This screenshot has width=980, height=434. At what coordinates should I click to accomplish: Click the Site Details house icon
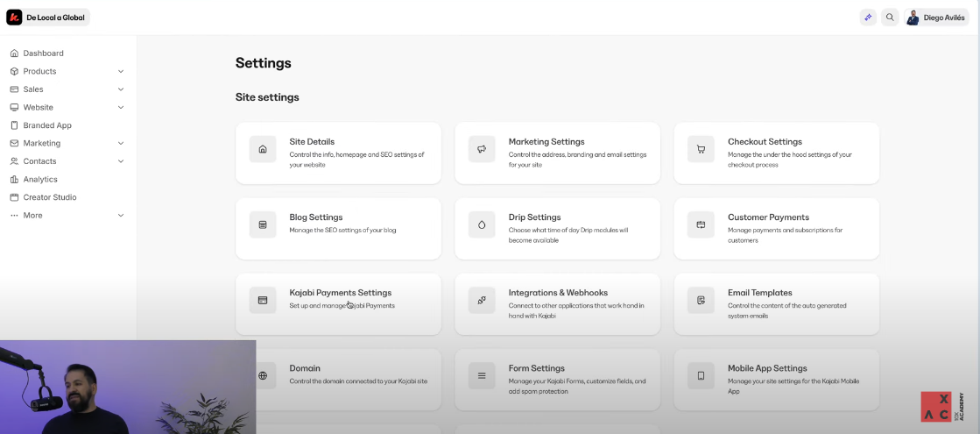coord(263,149)
